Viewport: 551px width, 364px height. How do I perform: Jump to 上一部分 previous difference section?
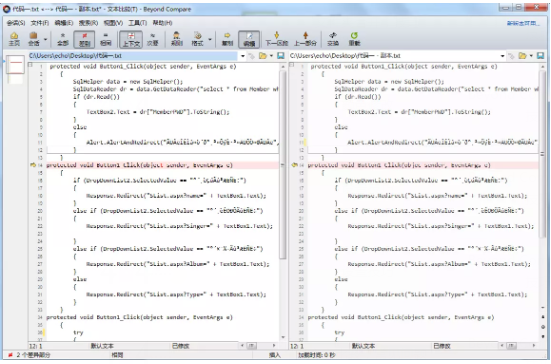coord(305,39)
